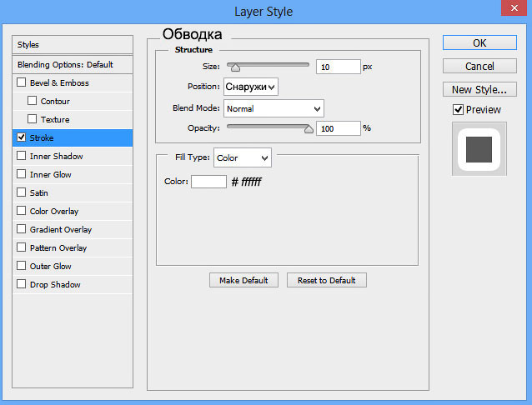Select the Stroke row label
The width and height of the screenshot is (532, 405).
coord(42,138)
